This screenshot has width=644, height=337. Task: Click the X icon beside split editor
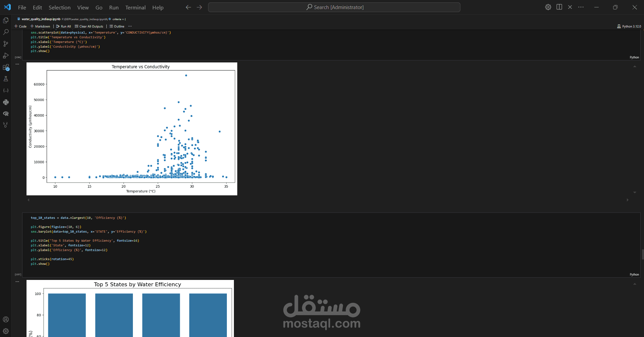click(570, 7)
